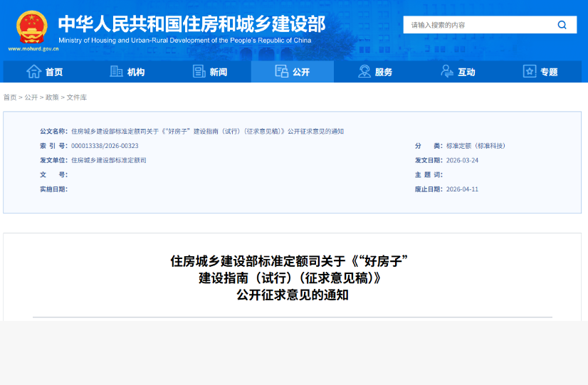This screenshot has width=588, height=385.
Task: Click the house icon beside 首页
Action: point(33,71)
